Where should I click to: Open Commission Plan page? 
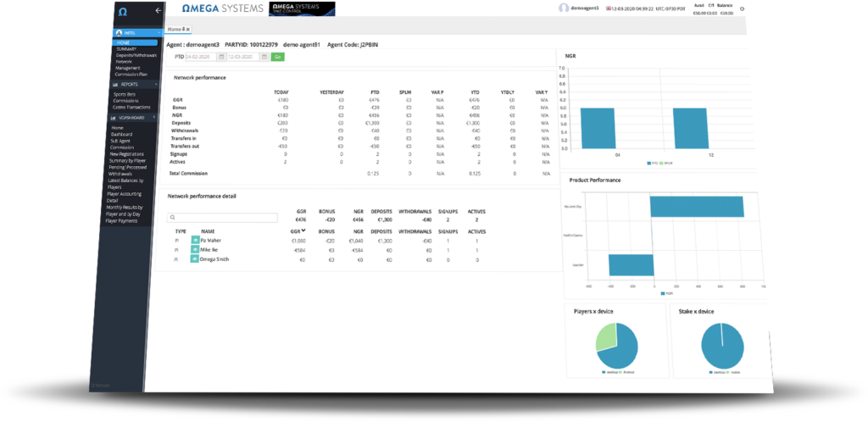point(131,74)
